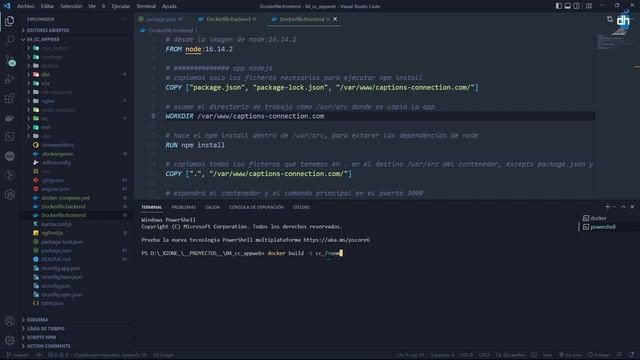Open the Terminal menu

point(146,6)
